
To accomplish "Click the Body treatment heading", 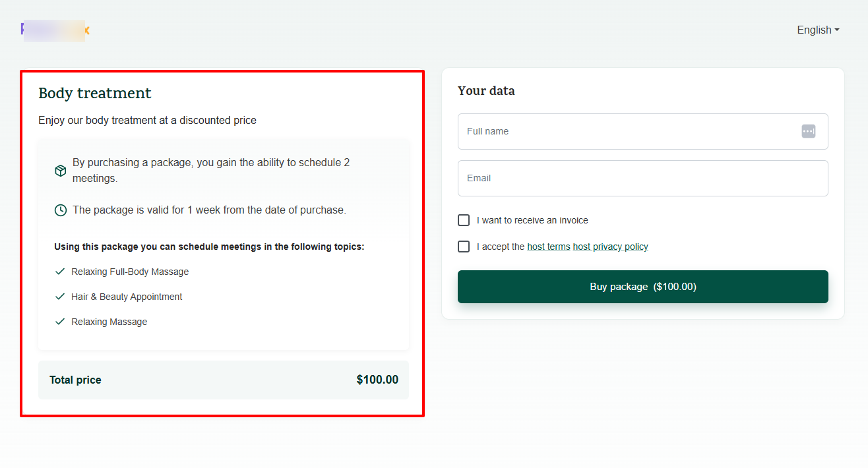I will (x=94, y=93).
